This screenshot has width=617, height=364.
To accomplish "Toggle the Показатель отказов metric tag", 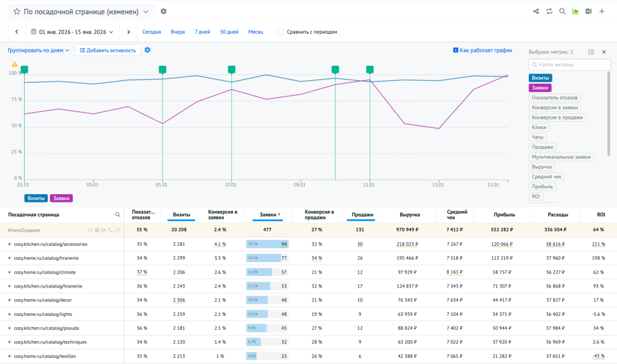I will 555,98.
